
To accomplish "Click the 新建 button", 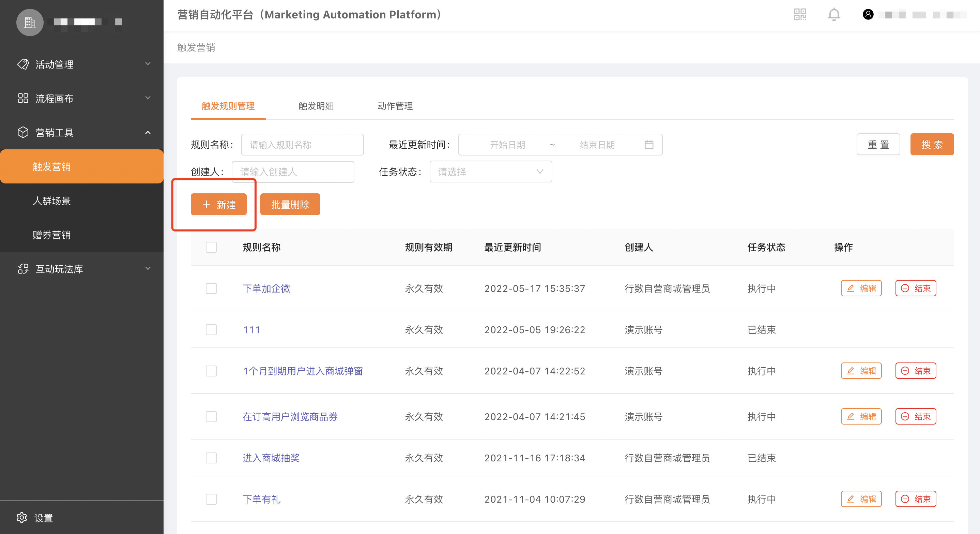I will pos(219,204).
